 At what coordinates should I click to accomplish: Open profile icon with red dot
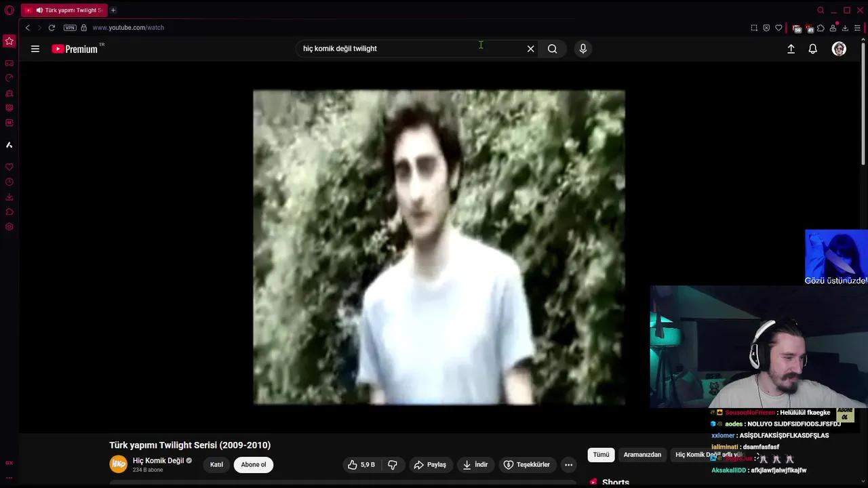point(833,28)
